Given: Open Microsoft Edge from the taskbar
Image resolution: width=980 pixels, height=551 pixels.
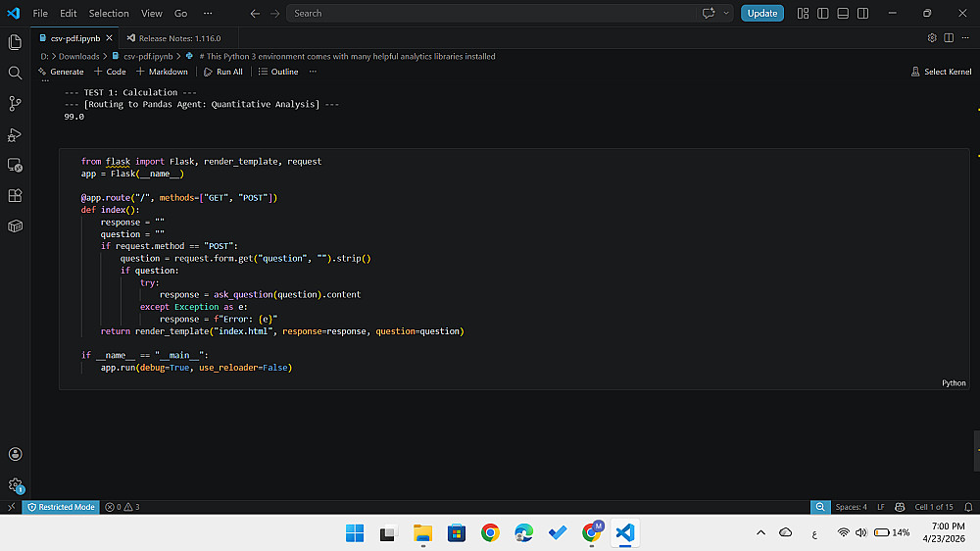Looking at the screenshot, I should click(523, 533).
